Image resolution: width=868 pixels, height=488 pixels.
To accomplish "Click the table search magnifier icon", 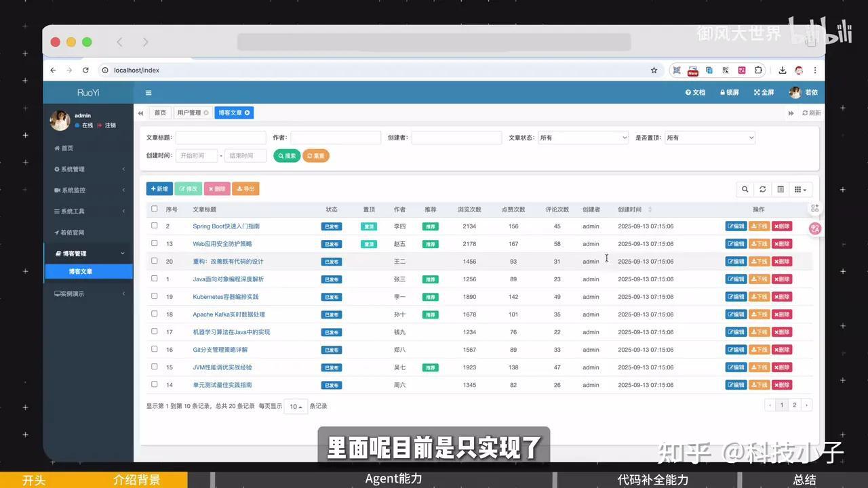I will (745, 189).
